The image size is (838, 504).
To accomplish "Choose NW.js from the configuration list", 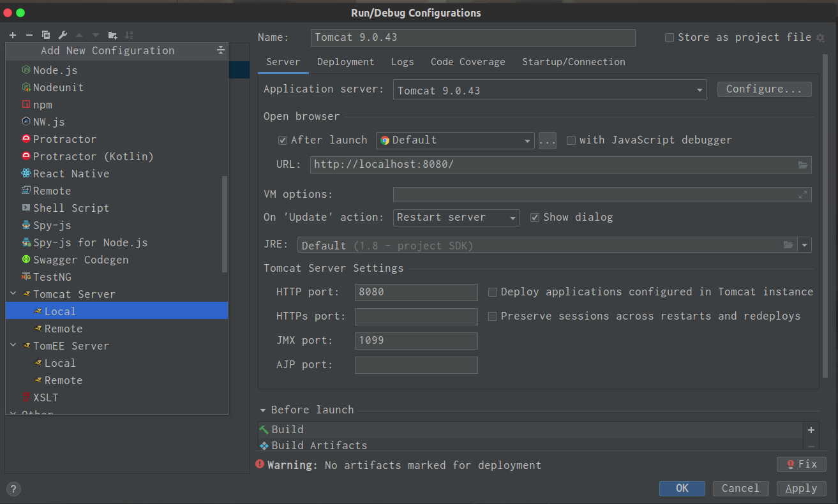I will click(117, 122).
